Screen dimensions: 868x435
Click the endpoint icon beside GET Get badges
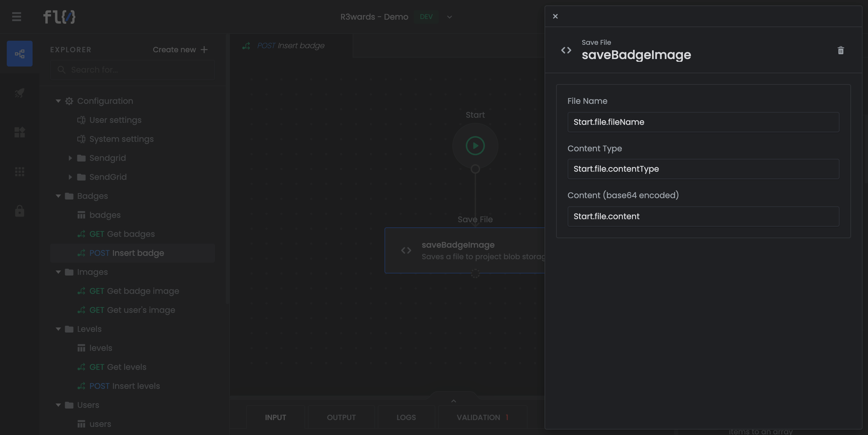[x=81, y=234]
